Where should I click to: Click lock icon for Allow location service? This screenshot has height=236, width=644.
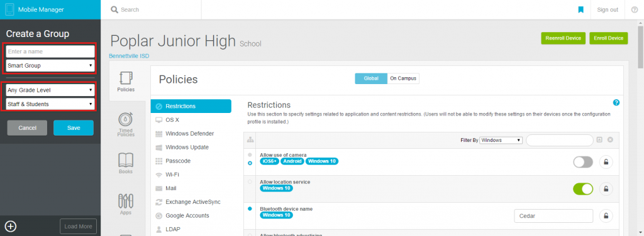click(x=606, y=189)
